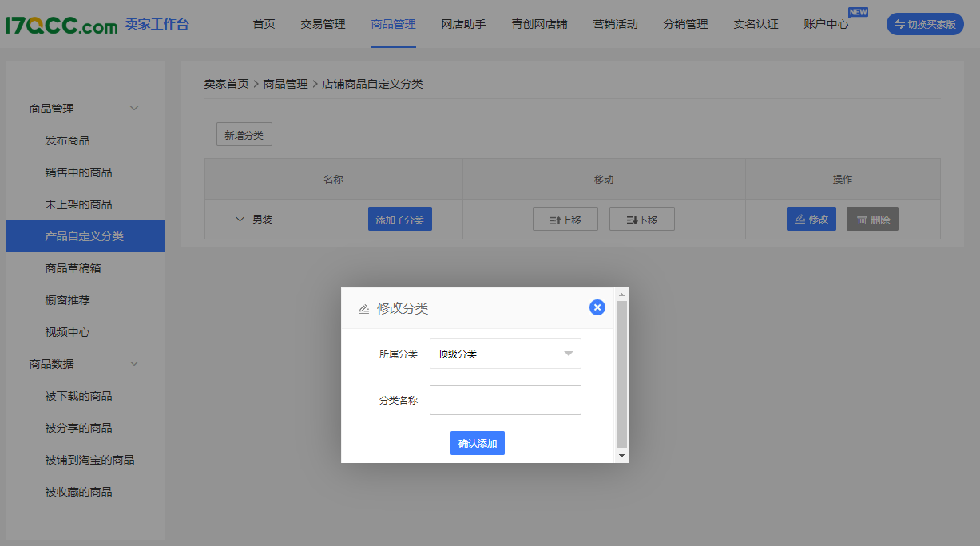Click the 17QCC.com logo
980x546 pixels.
(61, 25)
